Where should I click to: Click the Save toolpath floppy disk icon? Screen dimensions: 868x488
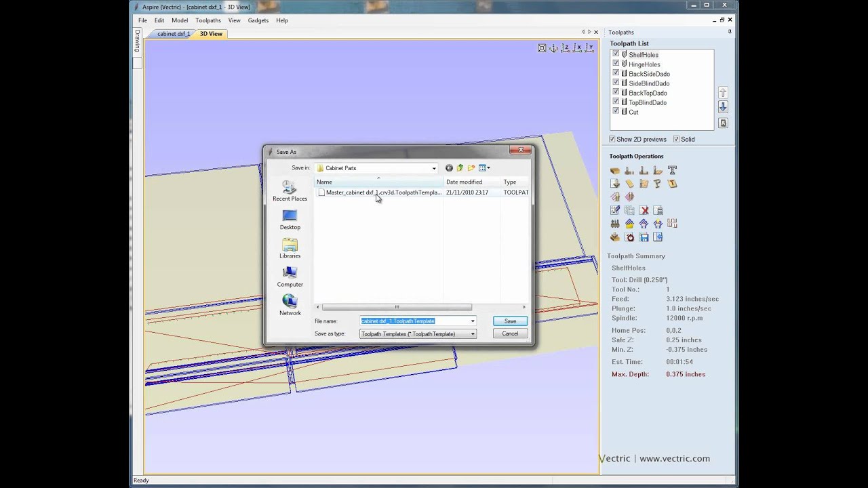coord(644,237)
